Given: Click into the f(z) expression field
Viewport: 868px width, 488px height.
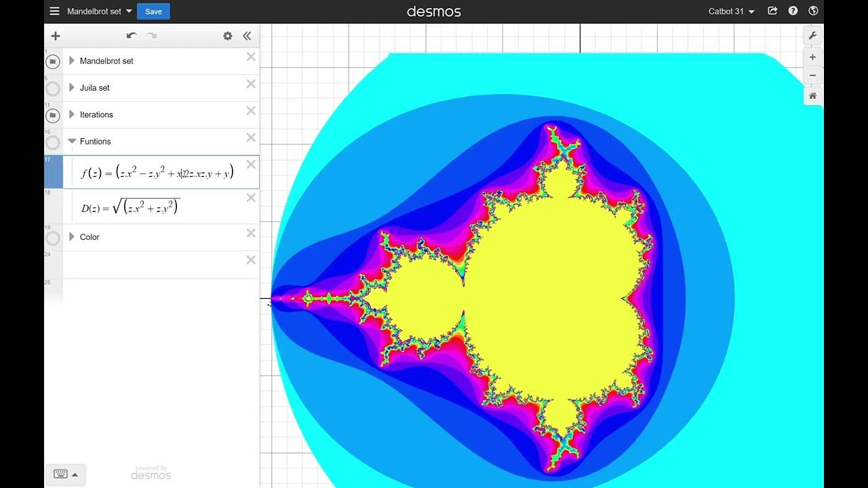Looking at the screenshot, I should point(157,173).
